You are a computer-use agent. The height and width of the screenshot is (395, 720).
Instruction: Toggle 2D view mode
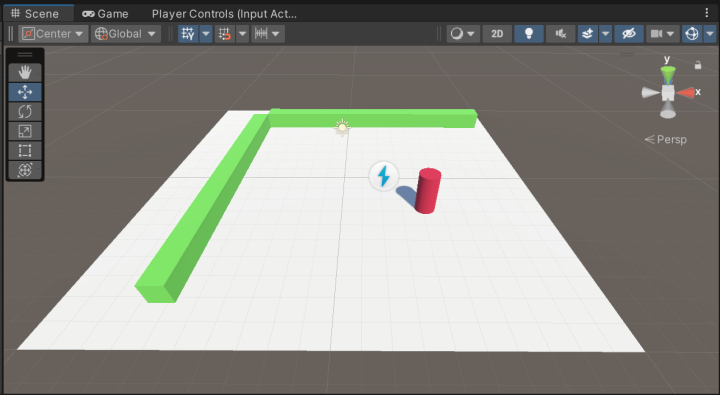click(x=497, y=34)
